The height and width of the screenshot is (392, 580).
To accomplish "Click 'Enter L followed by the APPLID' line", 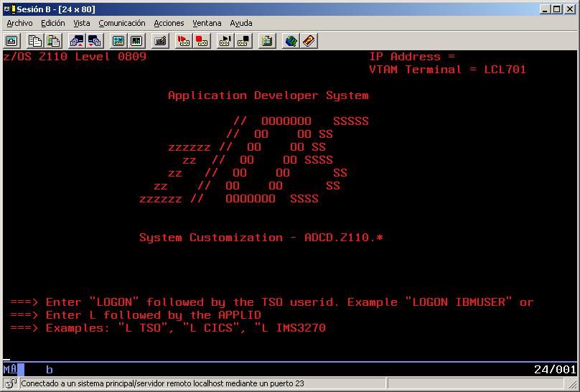I will point(154,315).
